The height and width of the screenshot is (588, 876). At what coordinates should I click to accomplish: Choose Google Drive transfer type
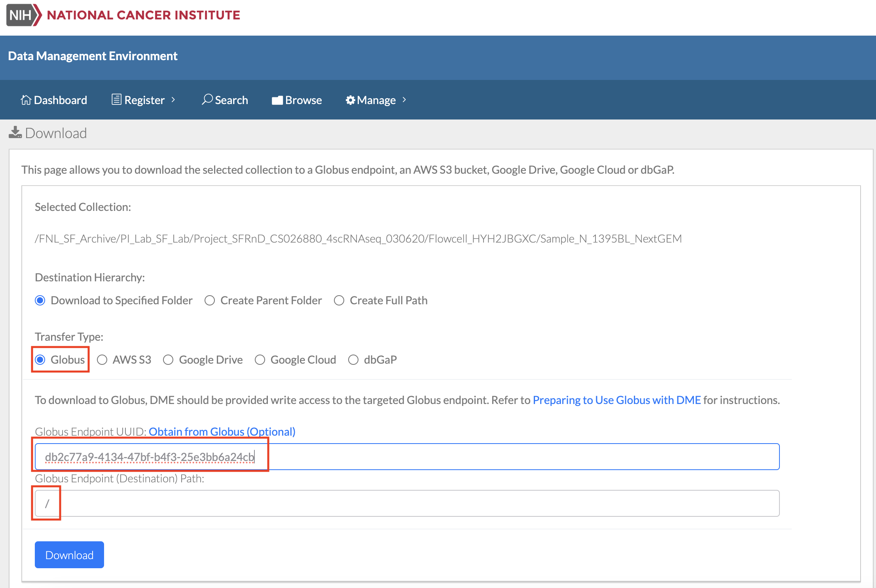click(169, 360)
